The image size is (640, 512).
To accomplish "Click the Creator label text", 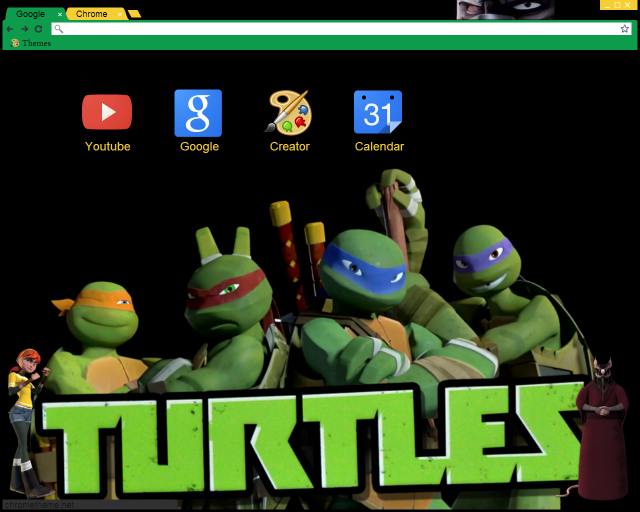I will pyautogui.click(x=289, y=147).
